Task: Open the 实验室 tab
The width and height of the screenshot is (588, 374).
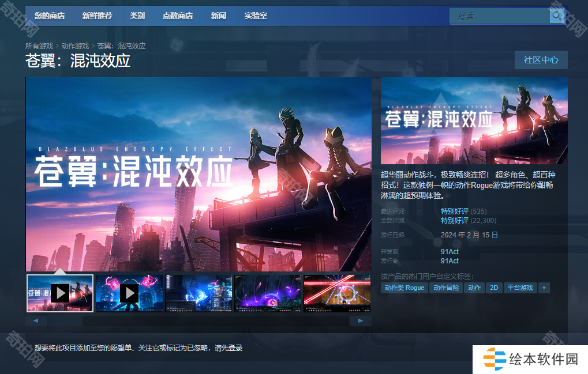Action: tap(256, 16)
